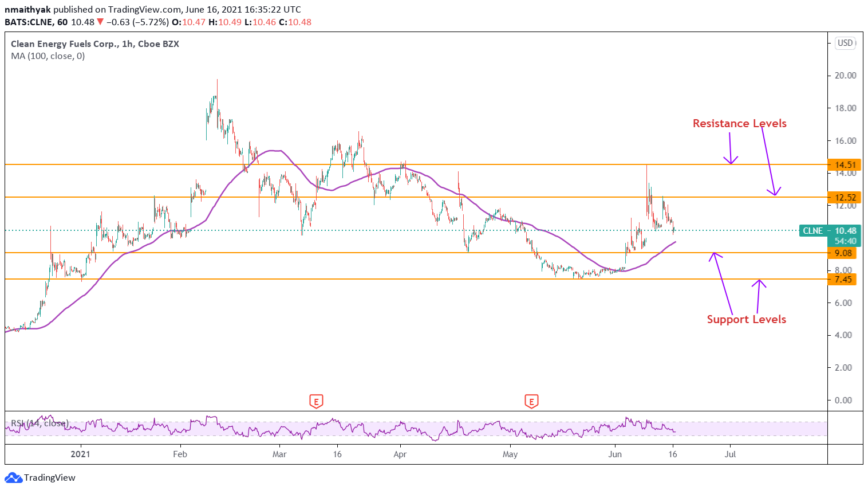The width and height of the screenshot is (868, 491).
Task: Click the Support Levels annotation text
Action: (747, 319)
